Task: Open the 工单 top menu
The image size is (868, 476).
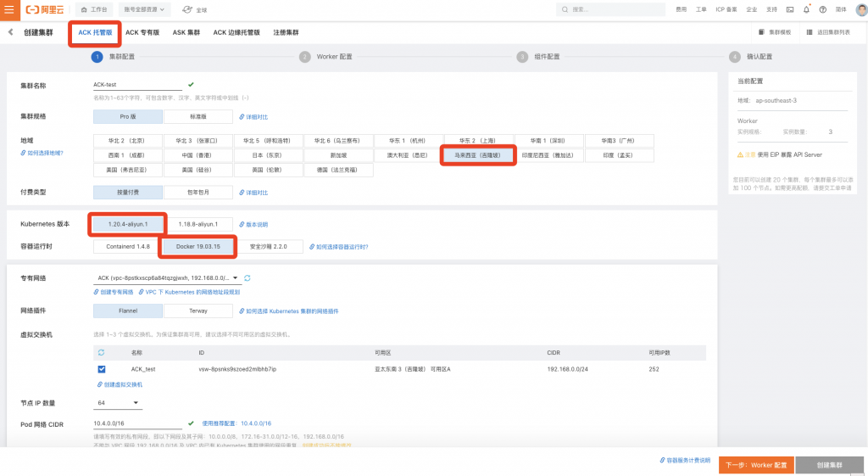Action: click(701, 9)
